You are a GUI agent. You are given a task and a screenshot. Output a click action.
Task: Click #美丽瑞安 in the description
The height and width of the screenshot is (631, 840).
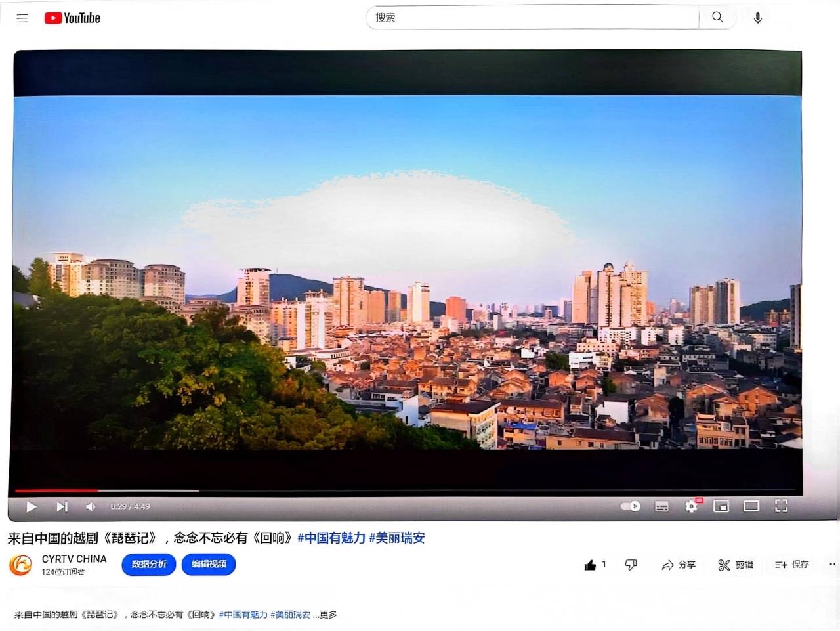(x=290, y=615)
